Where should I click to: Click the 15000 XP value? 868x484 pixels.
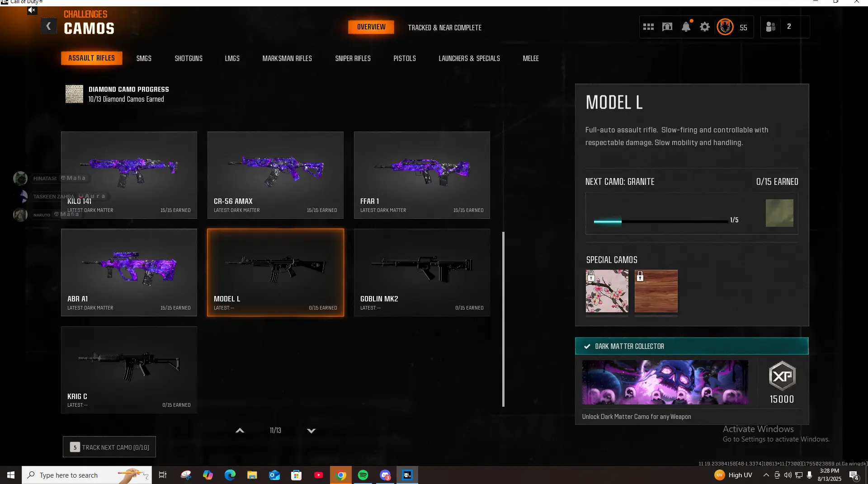[782, 399]
